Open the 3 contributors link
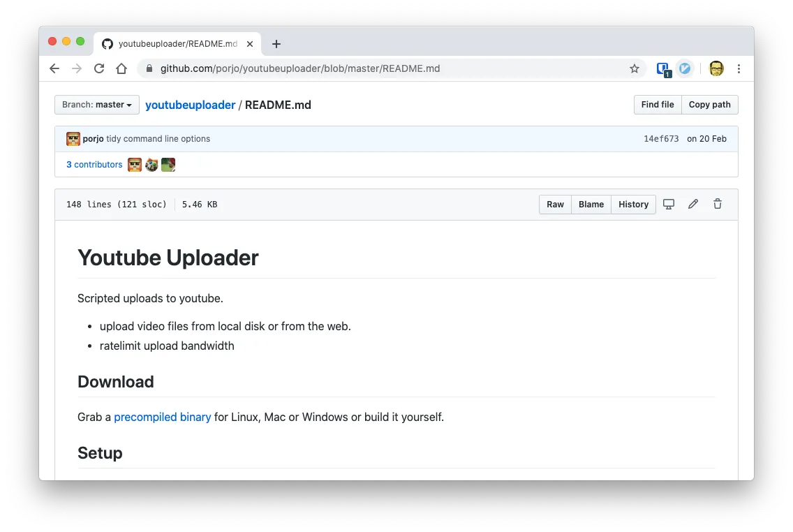This screenshot has width=793, height=532. (x=94, y=164)
